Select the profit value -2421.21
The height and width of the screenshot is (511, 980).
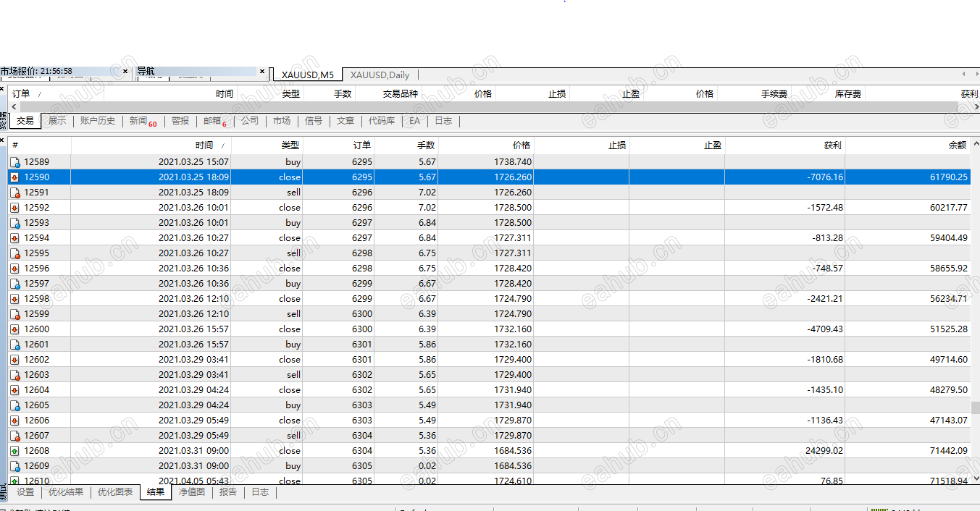pos(824,299)
